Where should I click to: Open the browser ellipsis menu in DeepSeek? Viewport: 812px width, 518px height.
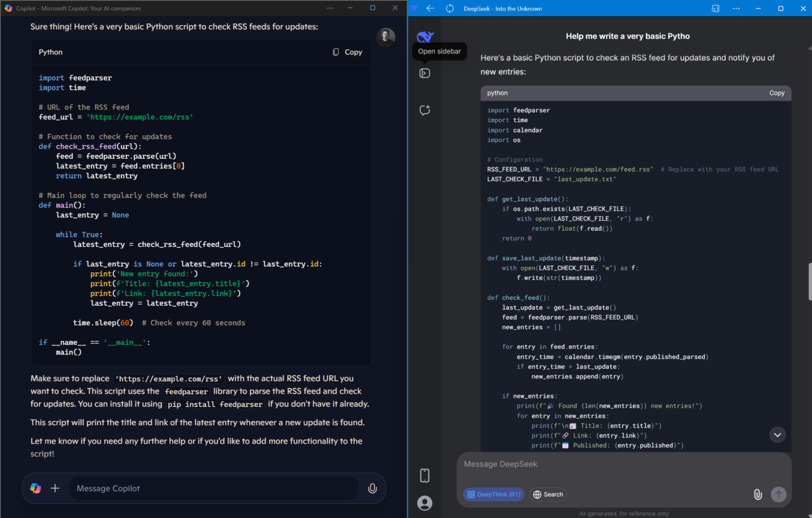pyautogui.click(x=735, y=8)
